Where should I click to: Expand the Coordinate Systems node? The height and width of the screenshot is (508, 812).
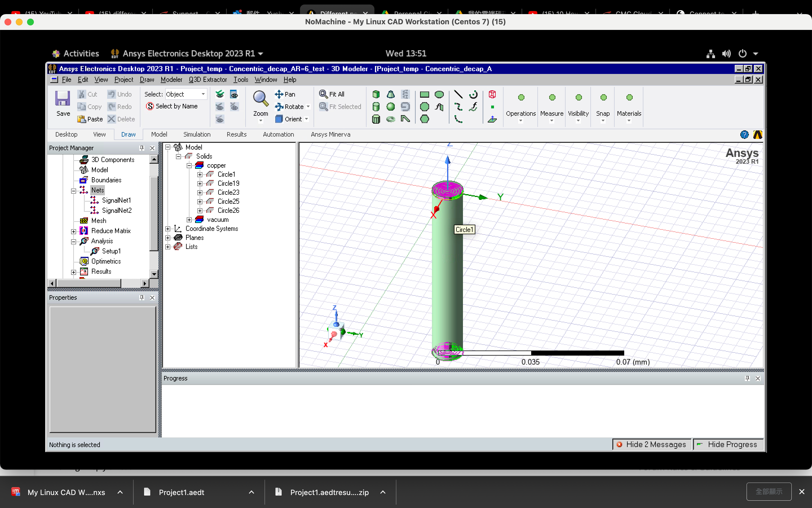[168, 229]
